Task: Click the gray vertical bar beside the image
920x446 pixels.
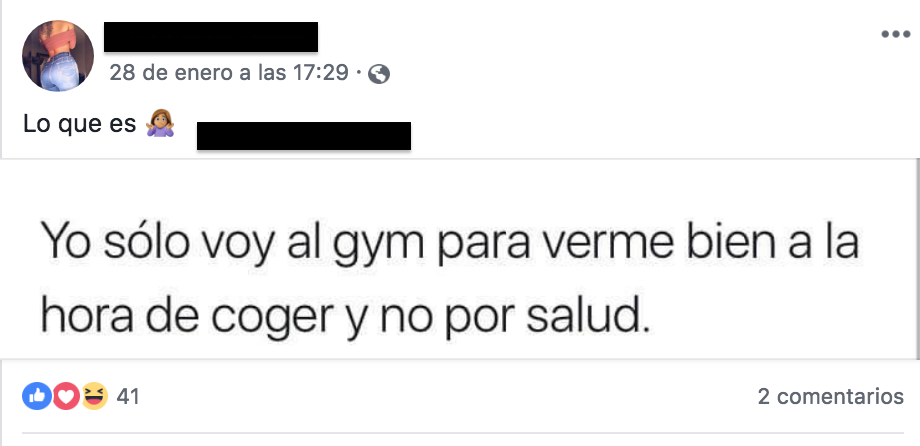Action: tap(917, 259)
